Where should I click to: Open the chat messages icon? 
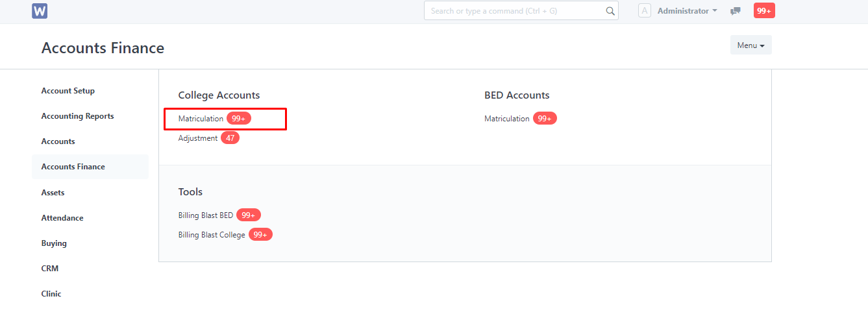tap(736, 11)
